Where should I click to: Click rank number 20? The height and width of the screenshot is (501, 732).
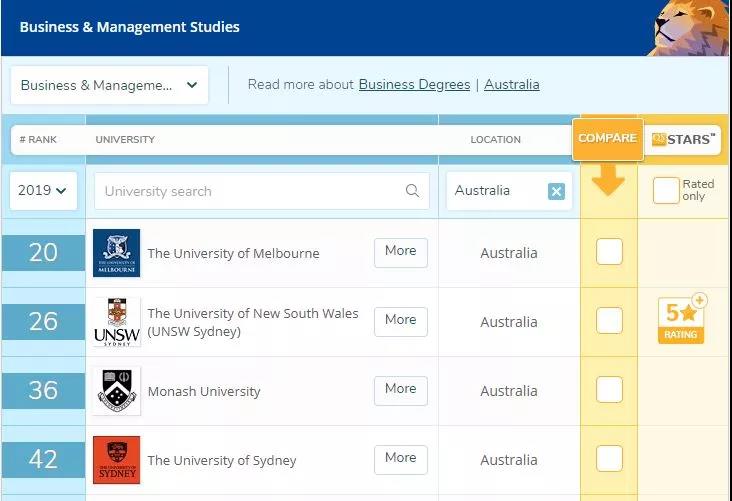pyautogui.click(x=43, y=253)
